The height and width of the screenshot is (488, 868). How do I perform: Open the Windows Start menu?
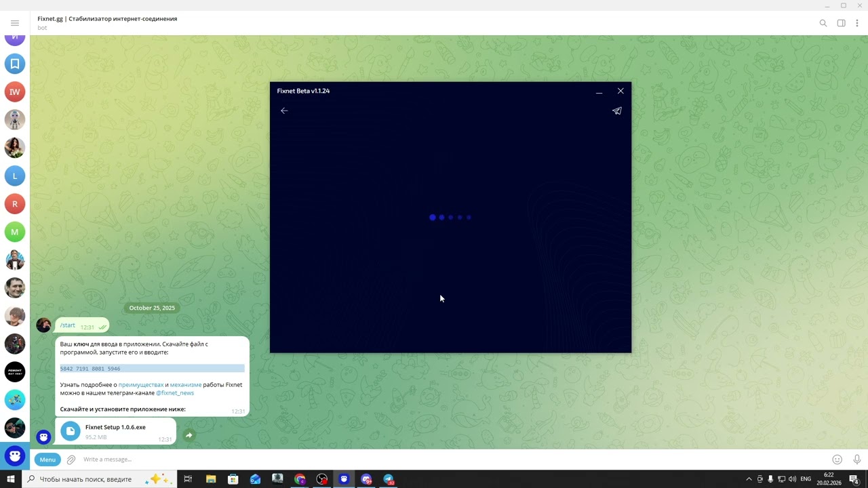[x=11, y=479]
